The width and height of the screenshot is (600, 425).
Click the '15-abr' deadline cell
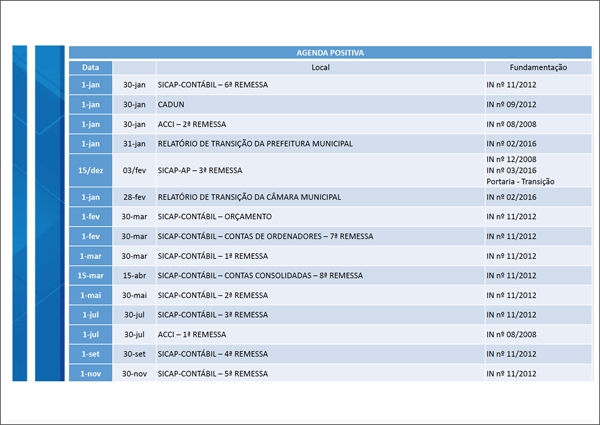(134, 275)
